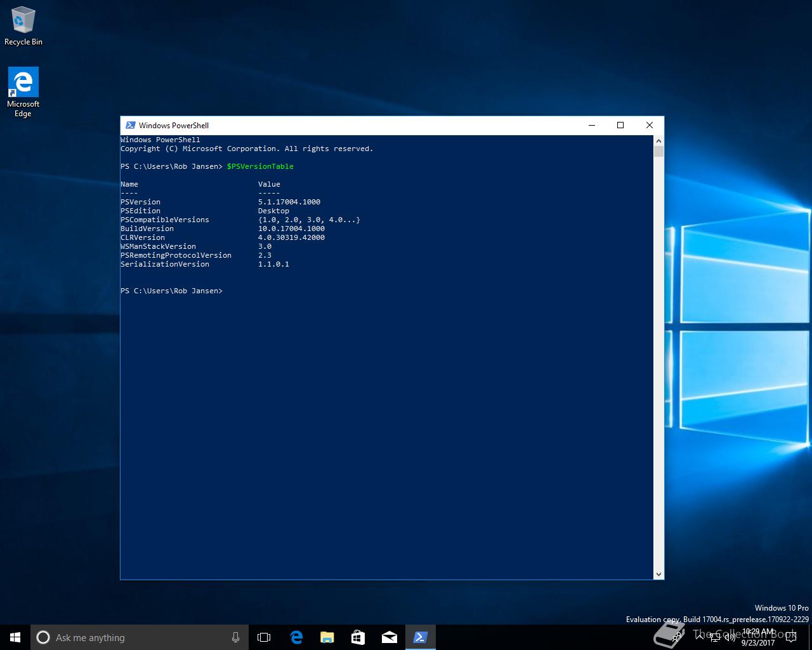Launch Edge from the taskbar
Image resolution: width=812 pixels, height=650 pixels.
click(296, 637)
